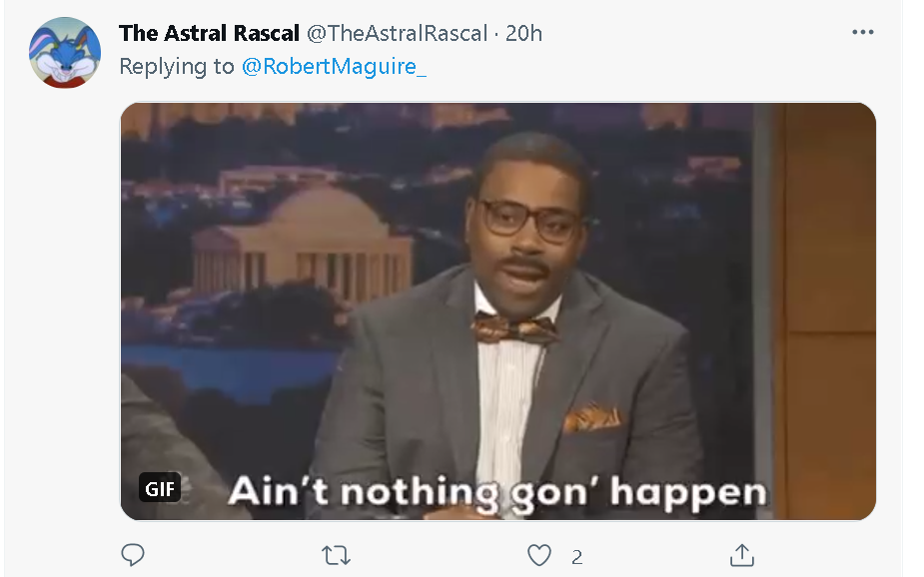The image size is (924, 577).
Task: Visit the @TheAstralRascal handle link
Action: [398, 34]
